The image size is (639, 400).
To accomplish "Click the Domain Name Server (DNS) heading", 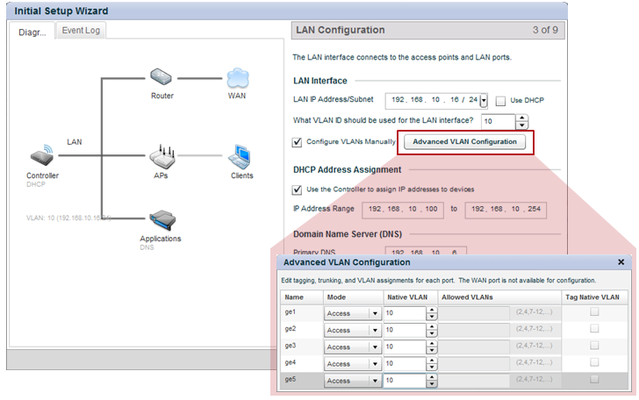I will click(x=348, y=234).
